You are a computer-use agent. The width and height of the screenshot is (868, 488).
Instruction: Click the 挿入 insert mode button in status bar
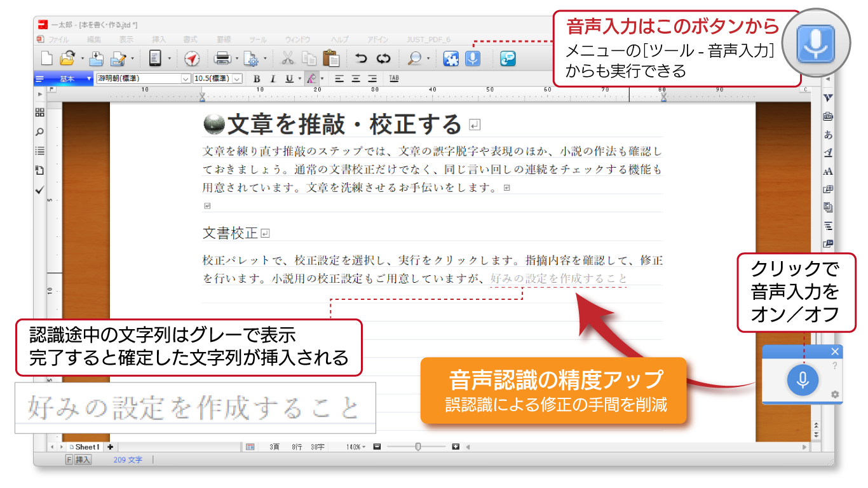[x=83, y=459]
